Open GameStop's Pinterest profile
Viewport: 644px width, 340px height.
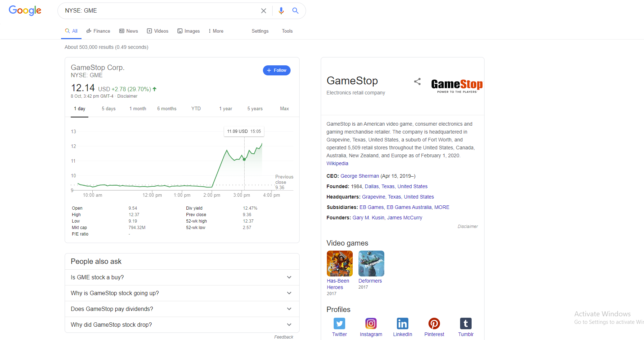click(x=434, y=323)
